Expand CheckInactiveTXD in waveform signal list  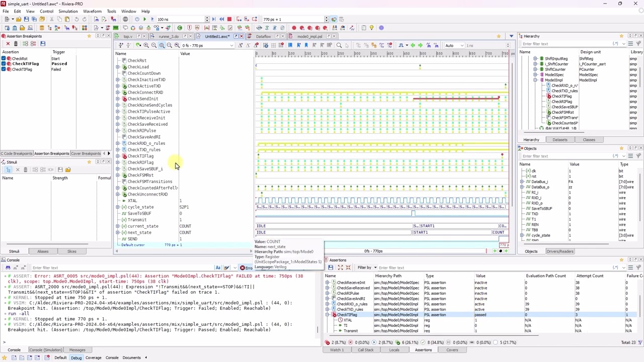(x=118, y=79)
